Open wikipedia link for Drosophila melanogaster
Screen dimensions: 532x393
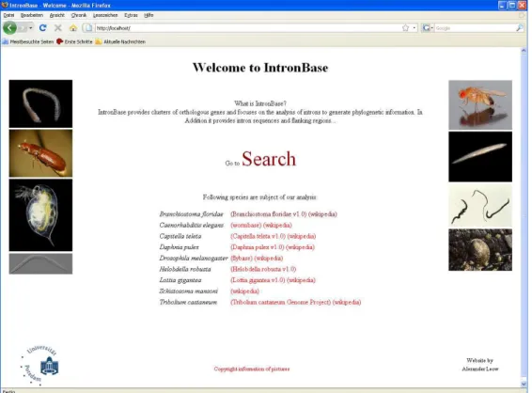[269, 259]
